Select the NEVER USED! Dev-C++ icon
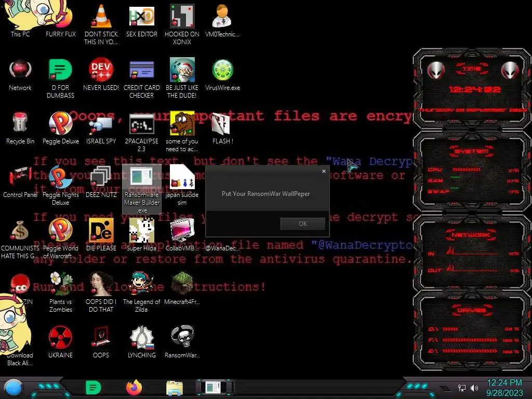 (x=101, y=74)
